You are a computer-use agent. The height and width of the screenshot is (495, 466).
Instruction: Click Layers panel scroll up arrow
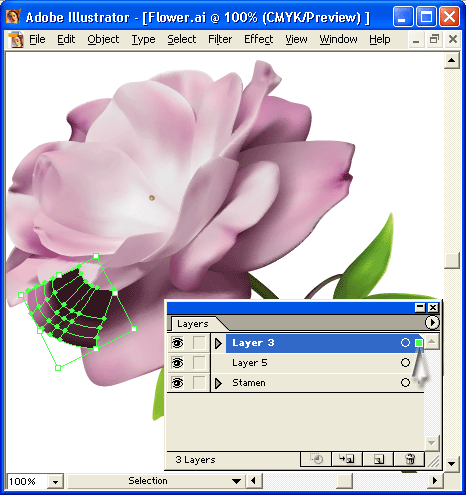432,342
